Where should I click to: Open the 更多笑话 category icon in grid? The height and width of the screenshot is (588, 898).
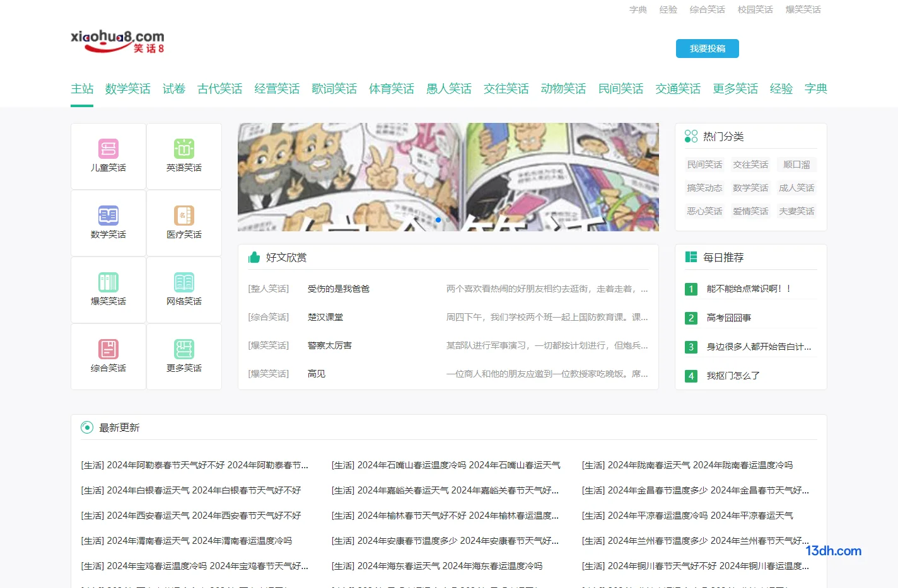184,349
